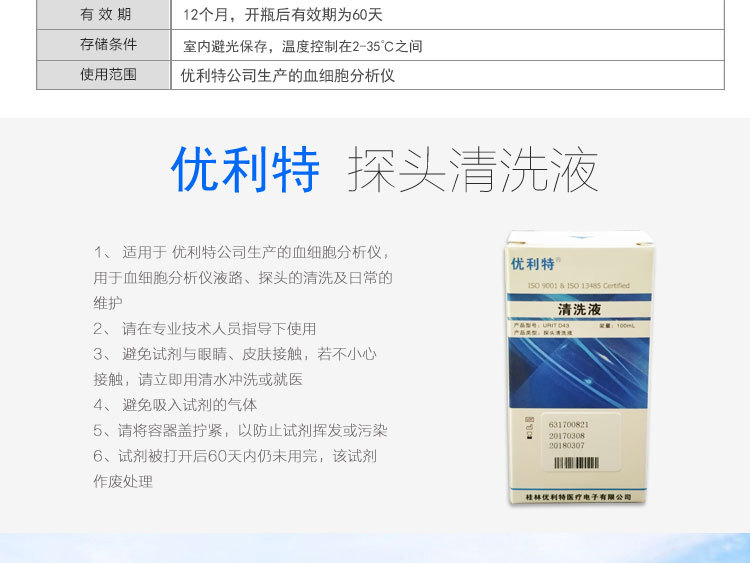
Task: Click instruction 5 请将容器盖拧紧
Action: [240, 431]
